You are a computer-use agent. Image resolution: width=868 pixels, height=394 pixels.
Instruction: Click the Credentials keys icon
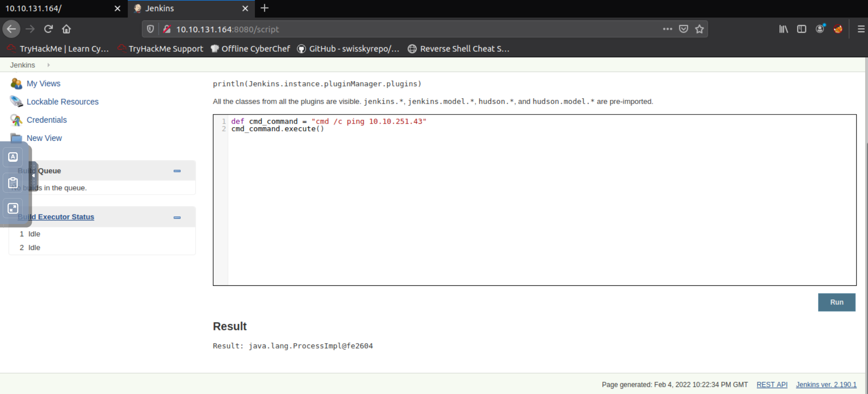tap(16, 120)
